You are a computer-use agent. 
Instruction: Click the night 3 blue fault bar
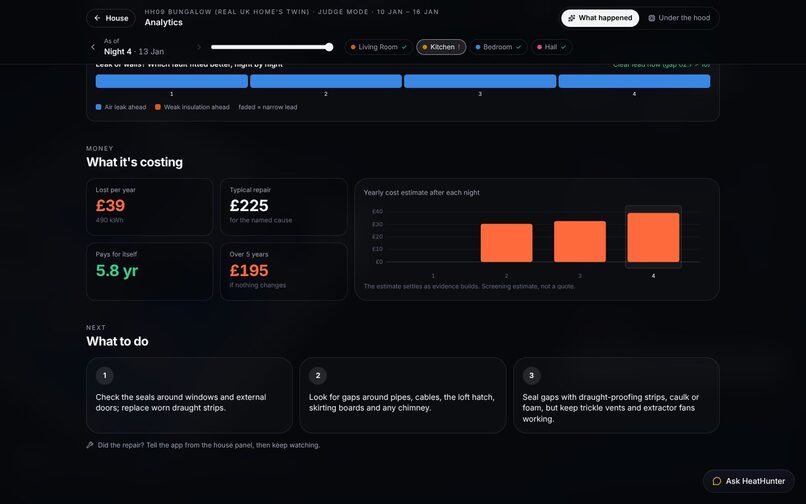pos(480,81)
